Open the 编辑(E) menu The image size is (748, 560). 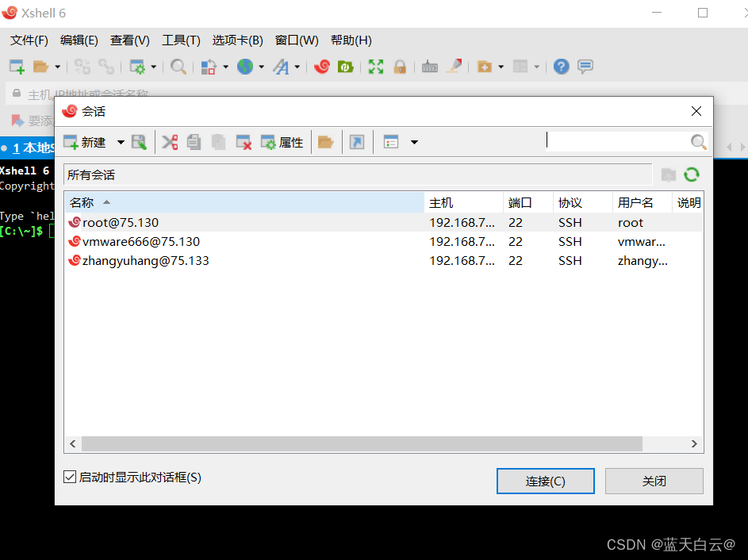pos(79,40)
